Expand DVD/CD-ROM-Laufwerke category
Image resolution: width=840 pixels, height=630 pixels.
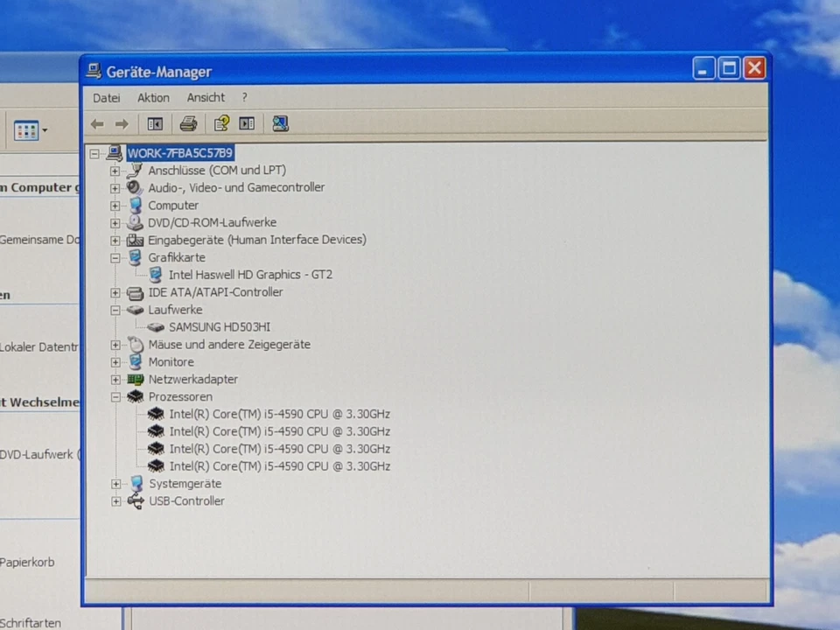tap(115, 223)
